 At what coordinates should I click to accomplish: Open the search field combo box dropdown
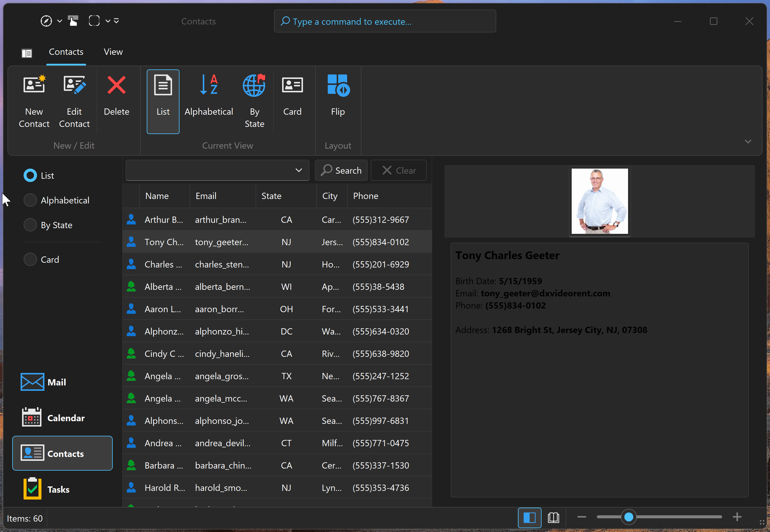click(298, 170)
